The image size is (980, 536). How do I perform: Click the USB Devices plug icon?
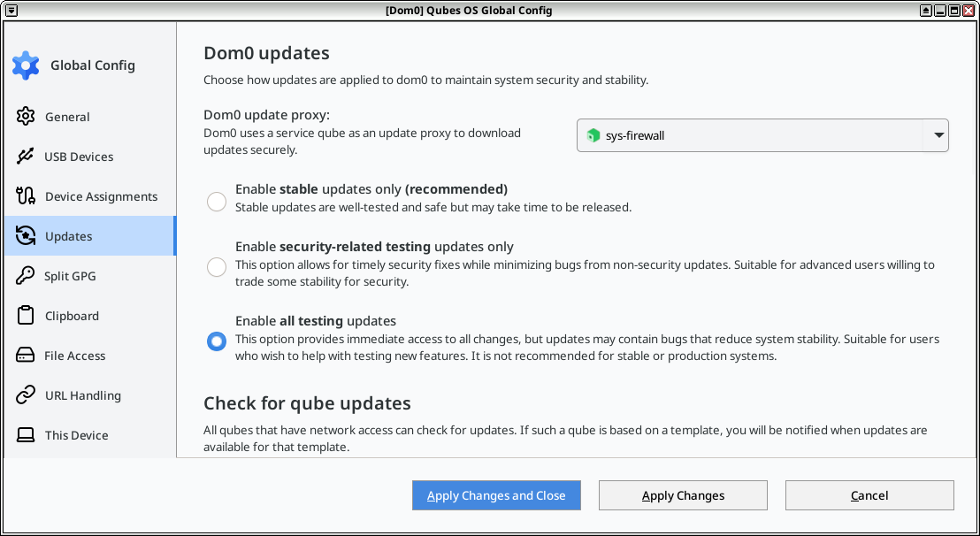tap(25, 157)
